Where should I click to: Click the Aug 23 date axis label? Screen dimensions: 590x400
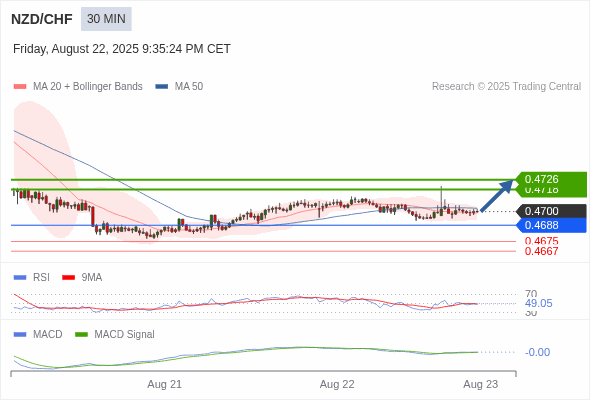481,385
